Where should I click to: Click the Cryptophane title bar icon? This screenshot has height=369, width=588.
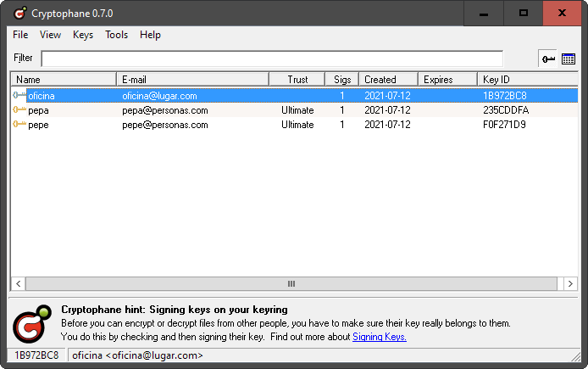[19, 13]
